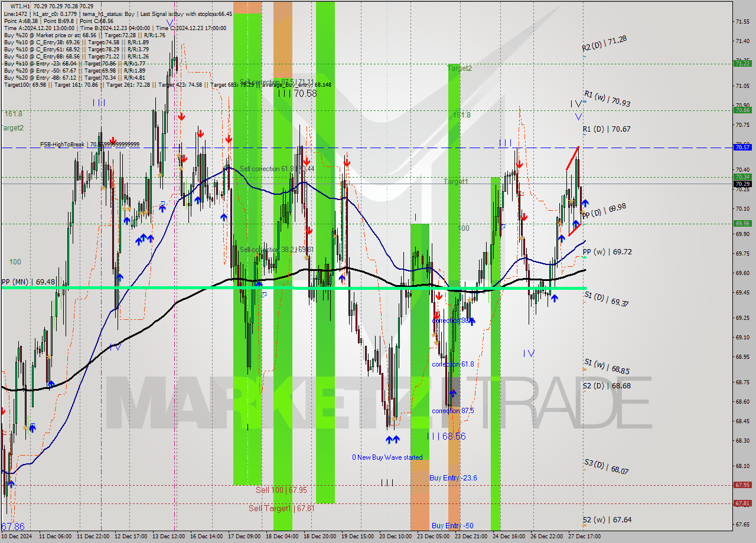756x543 pixels.
Task: Select the '| | | 68.56' wave label
Action: (446, 436)
